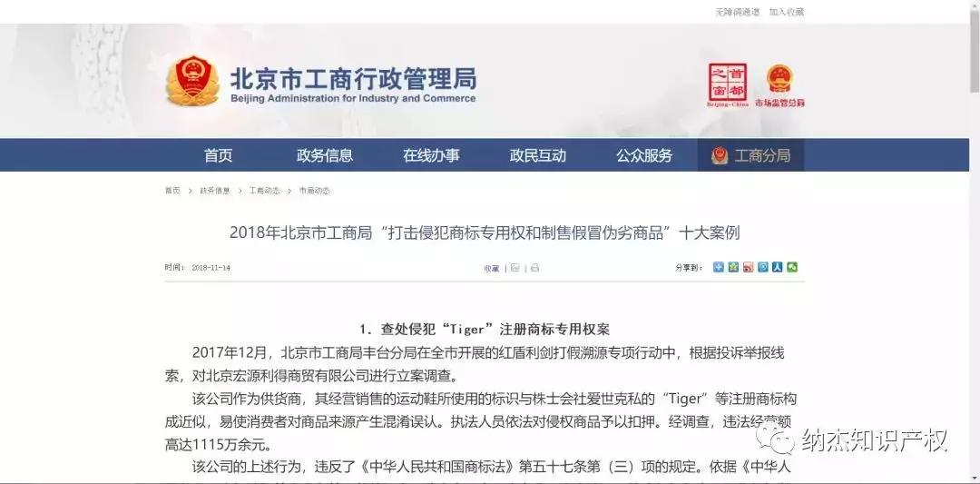Click the date 2018-11-14
The height and width of the screenshot is (484, 980).
tap(211, 268)
